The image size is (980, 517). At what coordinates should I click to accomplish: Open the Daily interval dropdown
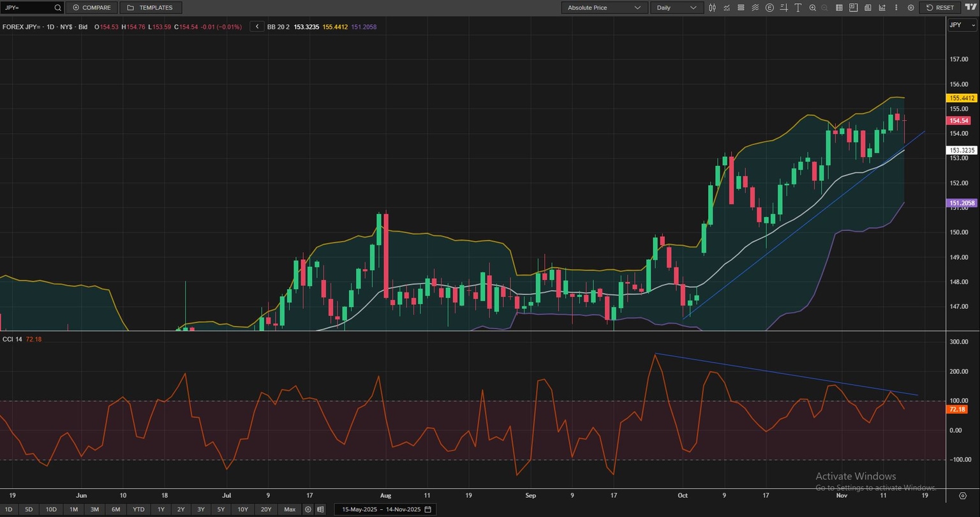pos(676,8)
